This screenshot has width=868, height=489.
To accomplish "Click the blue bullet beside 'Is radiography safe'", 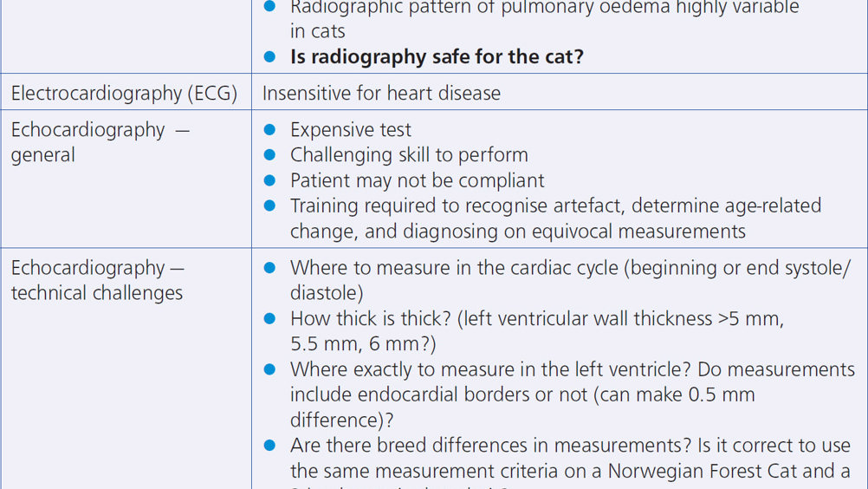I will point(269,56).
